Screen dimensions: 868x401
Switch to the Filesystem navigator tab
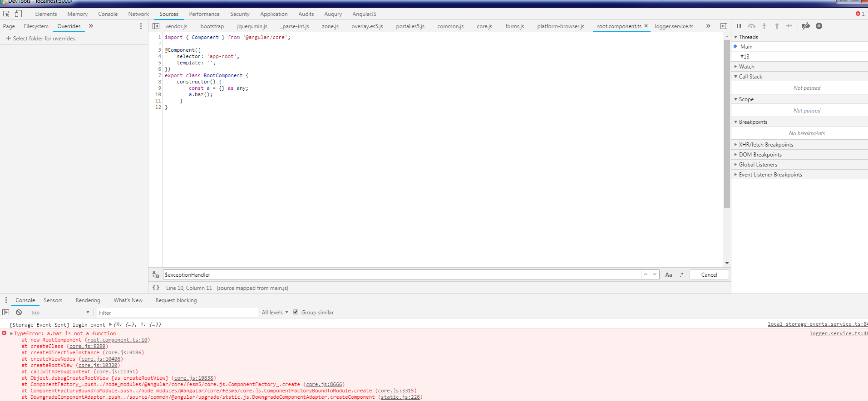tap(36, 26)
